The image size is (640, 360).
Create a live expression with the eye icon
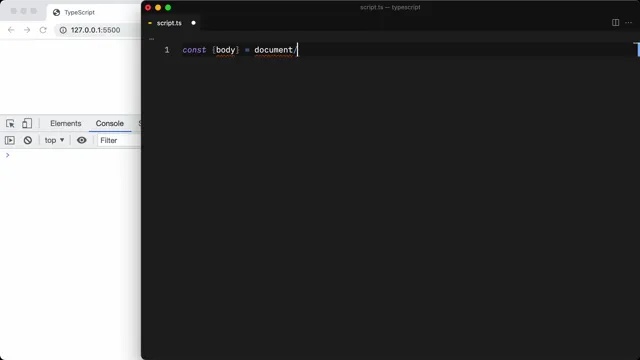[82, 140]
